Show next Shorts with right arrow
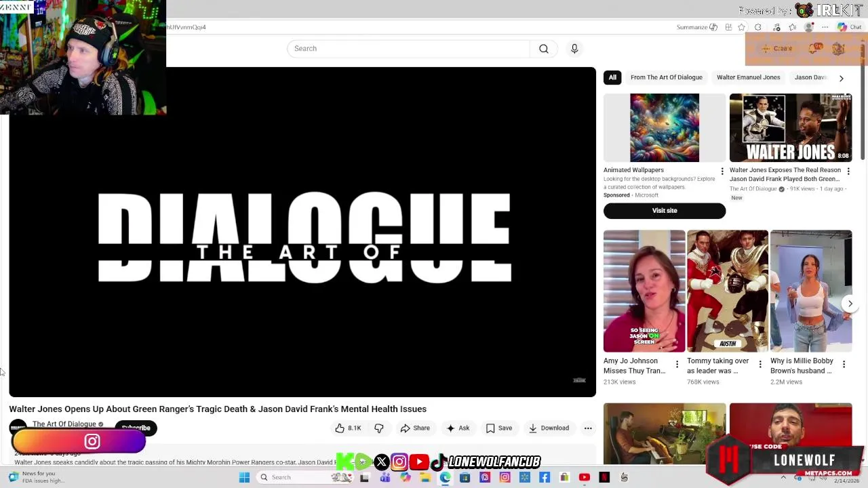The height and width of the screenshot is (488, 868). [x=850, y=304]
